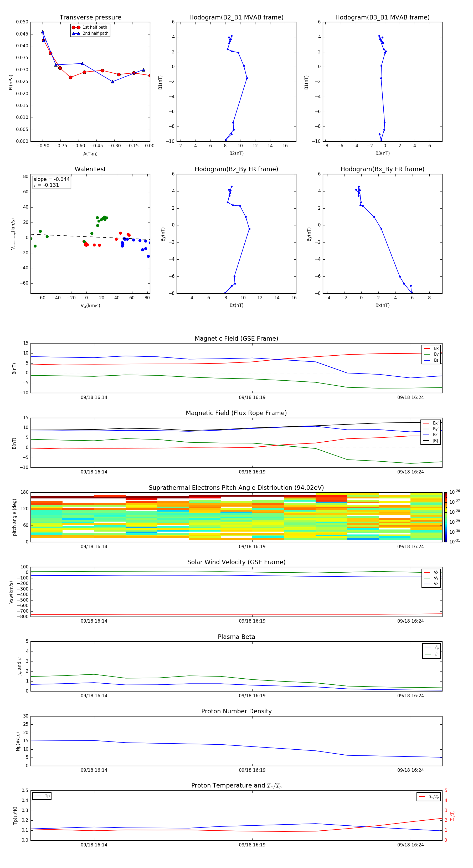Image resolution: width=473 pixels, height=868 pixels.
Task: Click '09/18 16:24' tick under proton temperature plot
Action: tap(410, 845)
